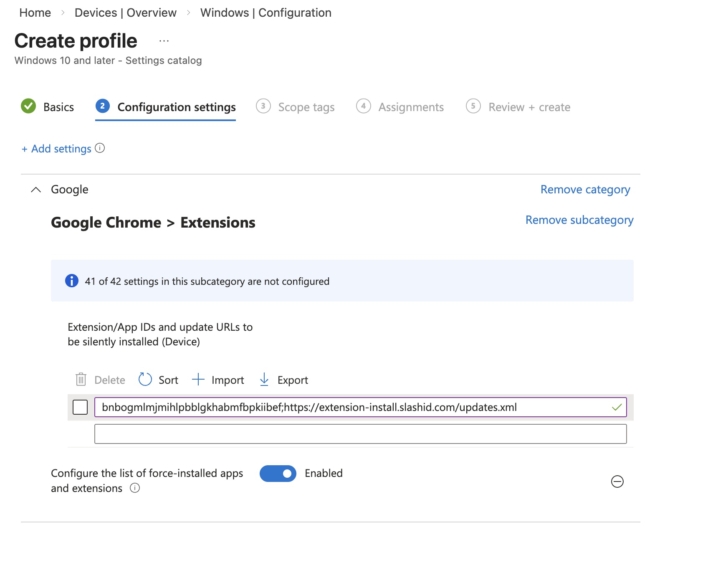713x588 pixels.
Task: Click the Export icon for the extension list
Action: pos(264,380)
